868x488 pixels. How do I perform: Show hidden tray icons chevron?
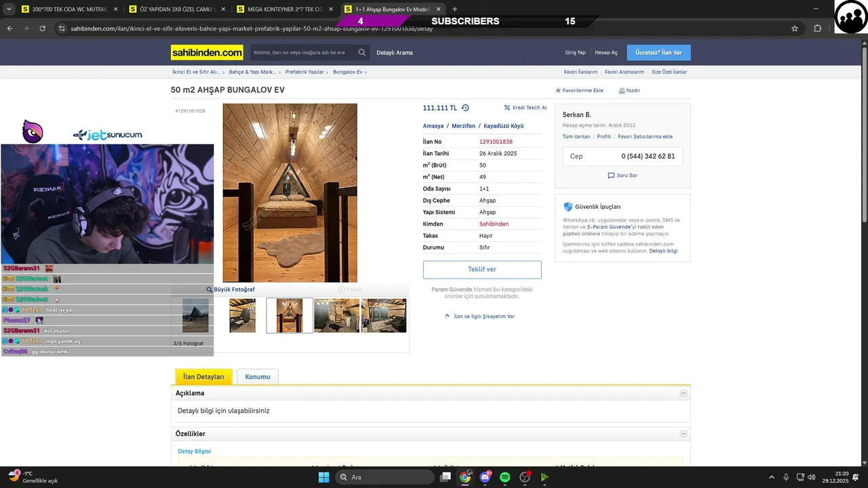coord(771,477)
